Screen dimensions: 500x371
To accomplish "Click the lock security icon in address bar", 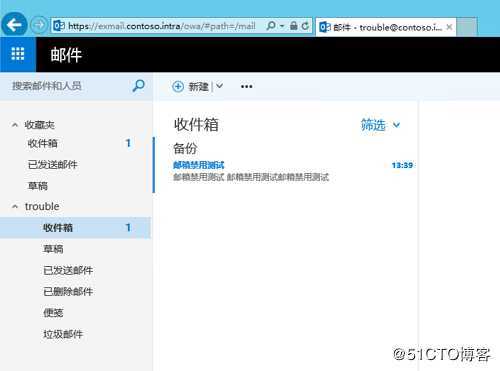I will [x=294, y=26].
